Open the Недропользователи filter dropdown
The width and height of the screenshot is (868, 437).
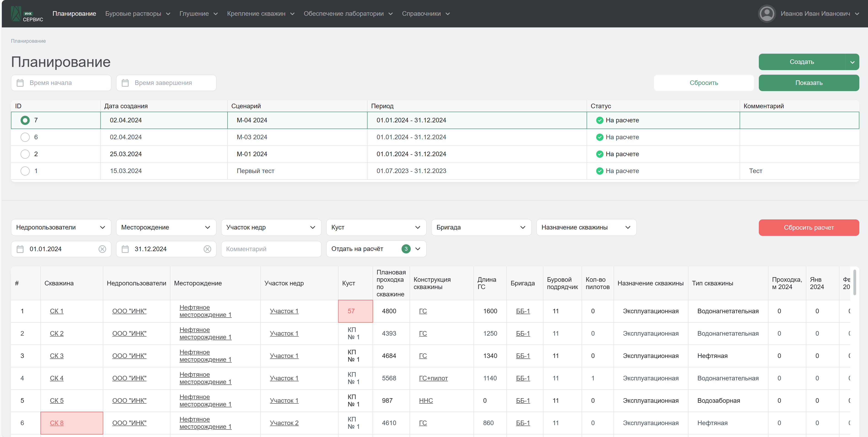61,227
